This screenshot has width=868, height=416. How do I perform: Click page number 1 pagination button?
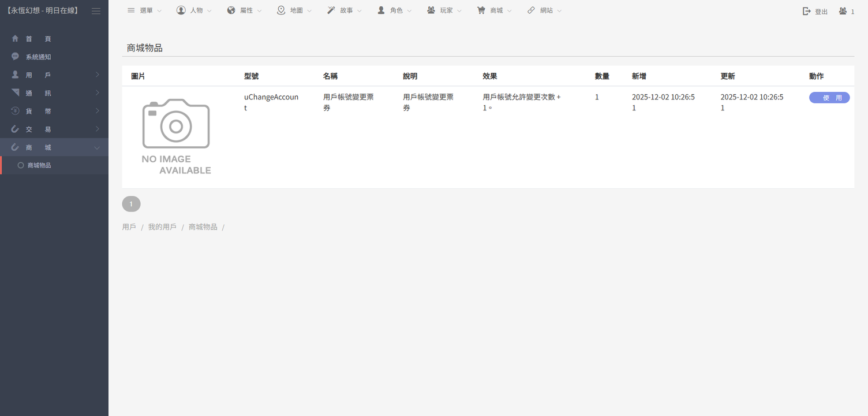coord(131,204)
